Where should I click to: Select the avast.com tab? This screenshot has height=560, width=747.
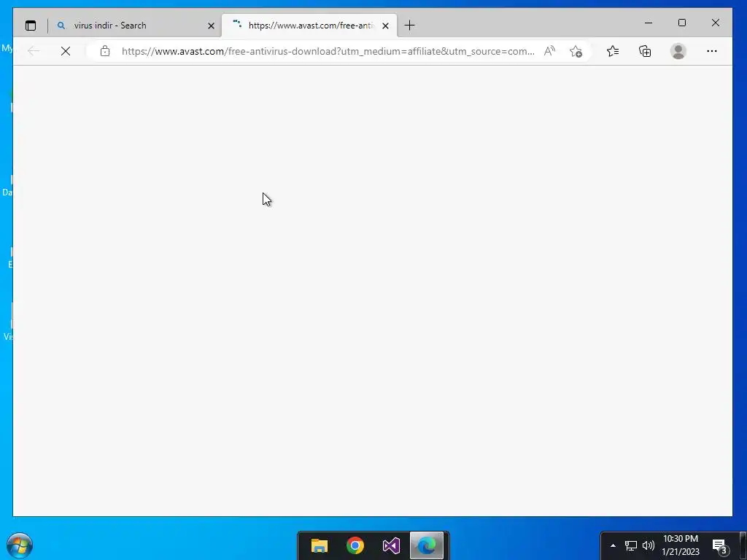309,26
